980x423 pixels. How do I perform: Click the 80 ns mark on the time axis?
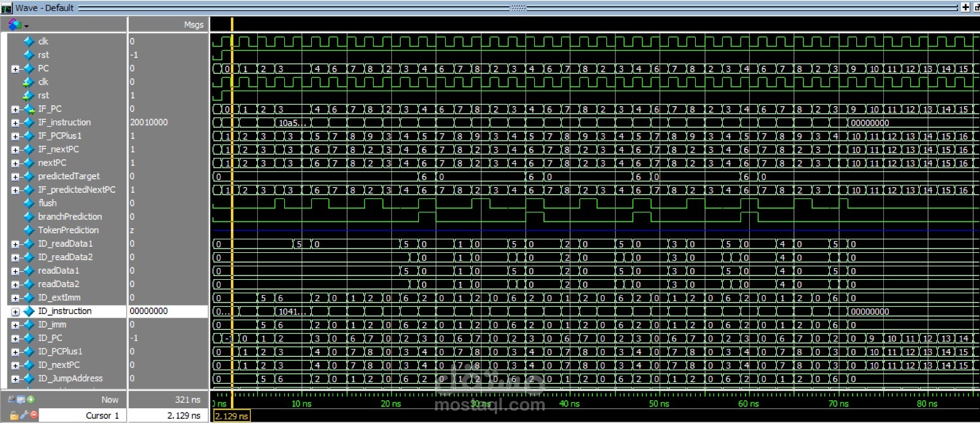927,404
